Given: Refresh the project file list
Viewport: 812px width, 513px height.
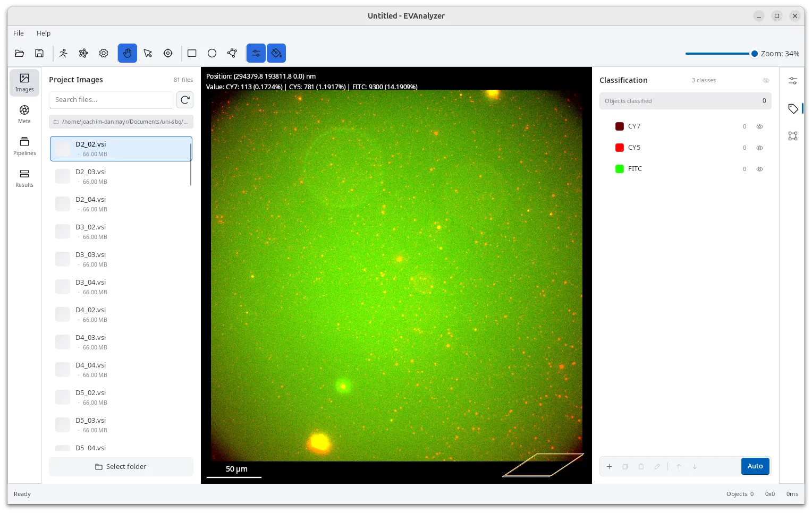Looking at the screenshot, I should point(185,100).
